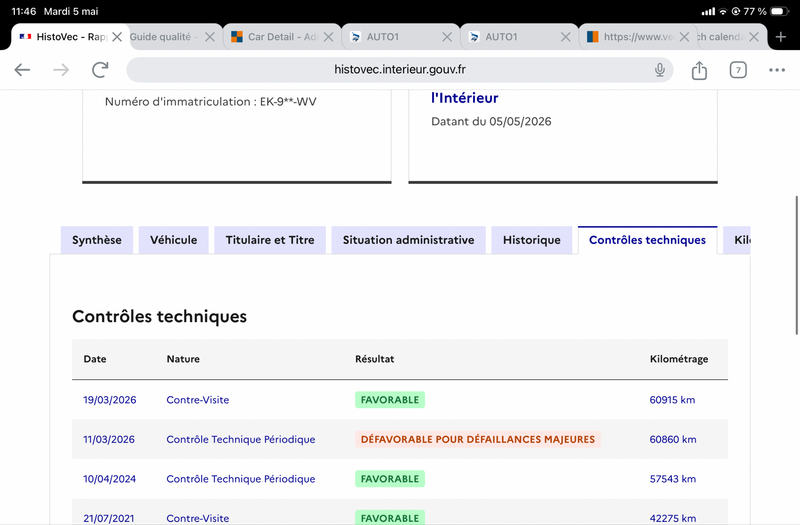Viewport: 800px width, 525px height.
Task: View the Historique tab
Action: 532,240
